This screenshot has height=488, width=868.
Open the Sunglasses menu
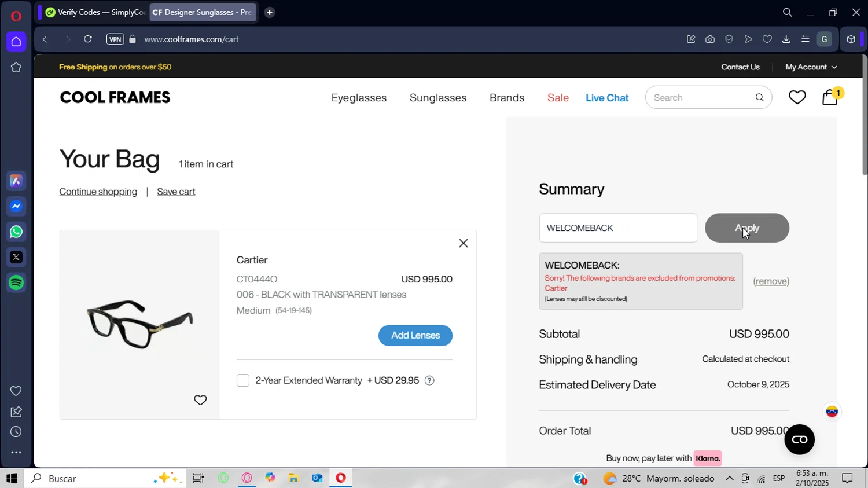click(x=438, y=98)
